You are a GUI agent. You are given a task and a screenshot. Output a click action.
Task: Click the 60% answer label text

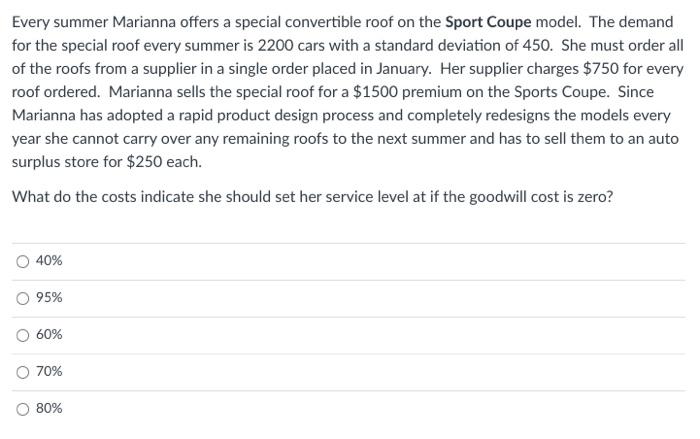(49, 334)
